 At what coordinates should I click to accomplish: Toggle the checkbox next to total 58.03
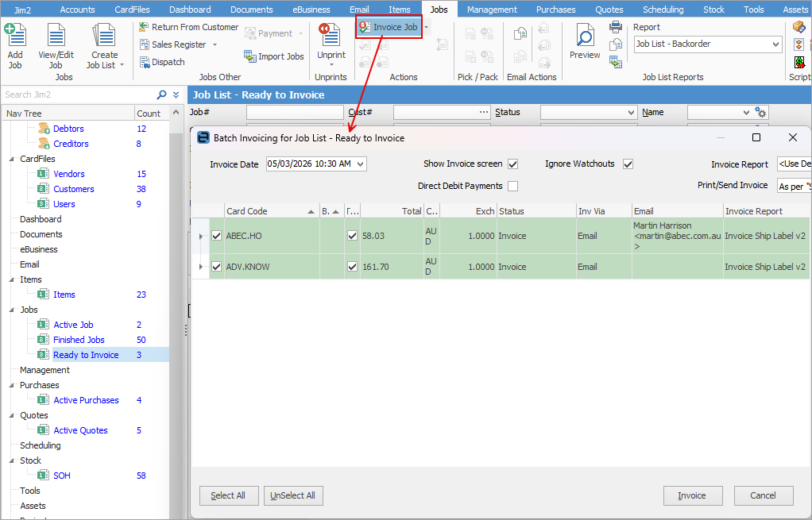[352, 236]
